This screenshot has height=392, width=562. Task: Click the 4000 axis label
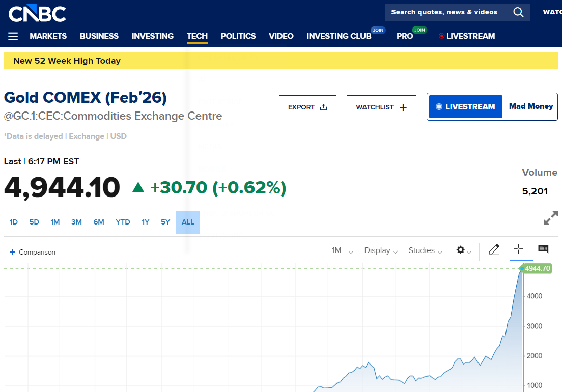click(x=535, y=296)
